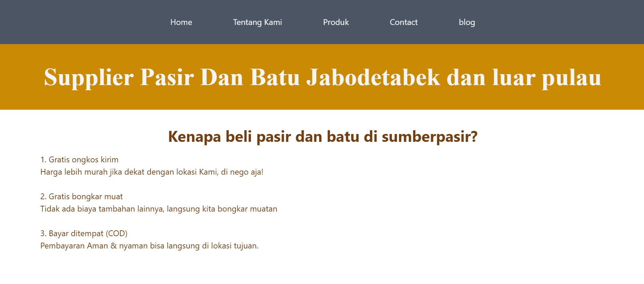This screenshot has height=284, width=644.
Task: Click the word sumberpasir in heading
Action: (429, 137)
